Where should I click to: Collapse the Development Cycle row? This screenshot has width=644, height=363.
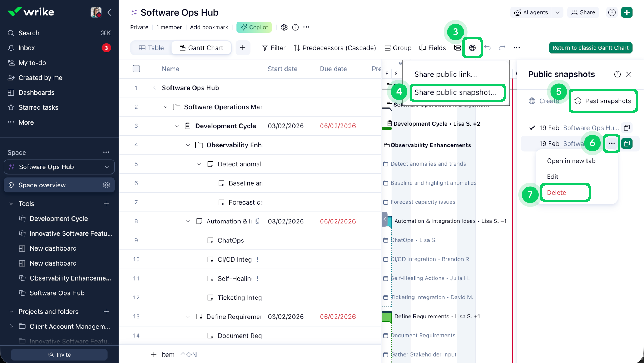tap(177, 126)
